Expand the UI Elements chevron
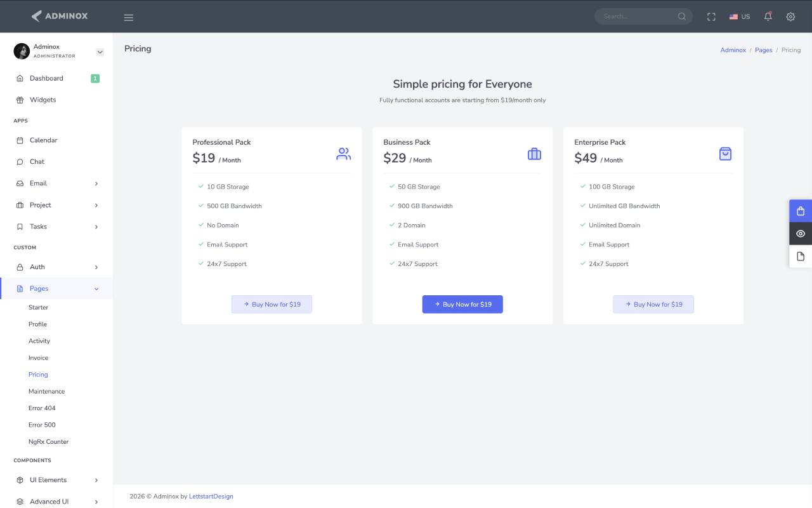 click(x=96, y=480)
